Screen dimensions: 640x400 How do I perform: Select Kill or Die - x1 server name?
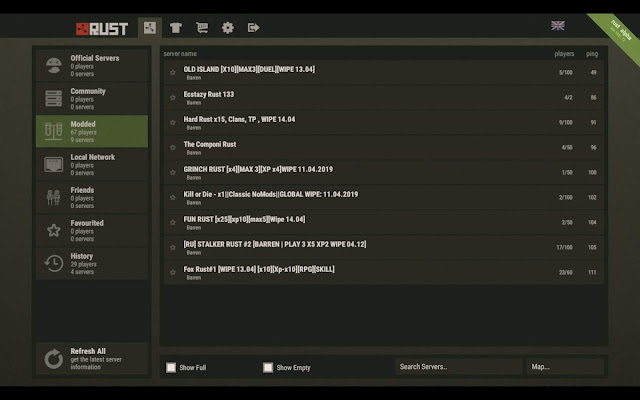coord(271,194)
